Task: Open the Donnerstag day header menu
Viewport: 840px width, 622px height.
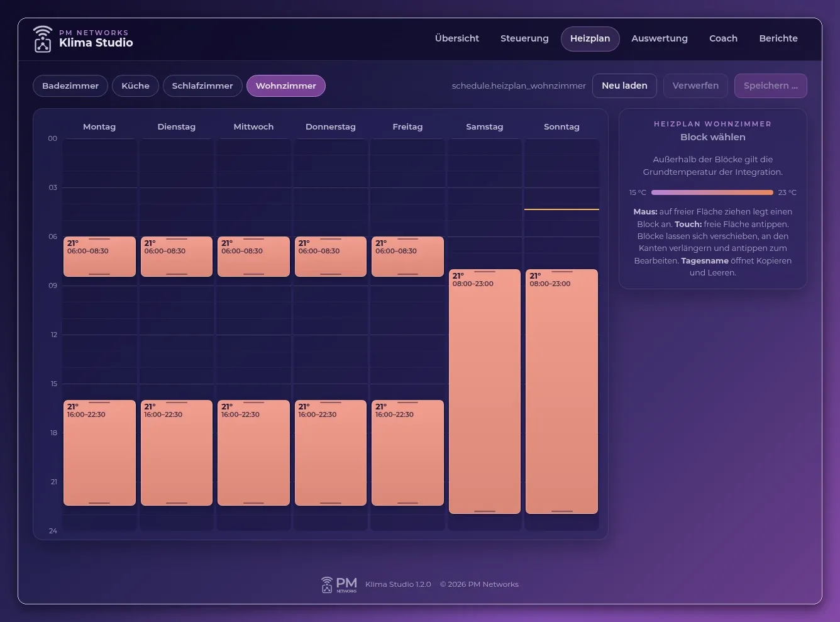Action: [x=331, y=126]
